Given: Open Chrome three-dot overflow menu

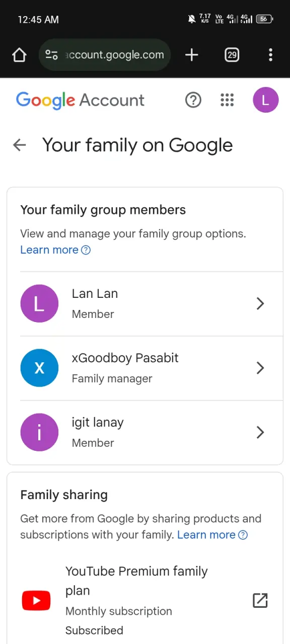Looking at the screenshot, I should coord(271,55).
